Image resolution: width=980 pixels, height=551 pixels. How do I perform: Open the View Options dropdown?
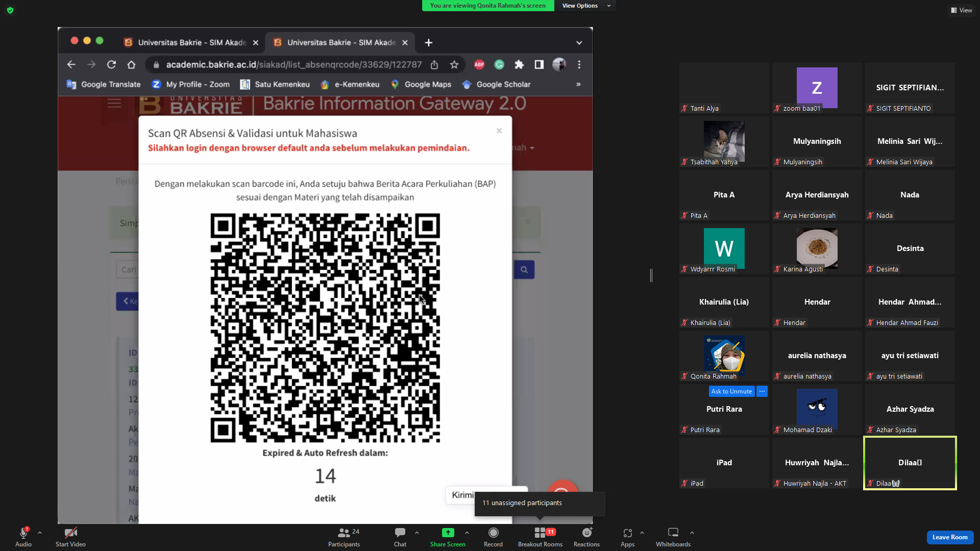point(585,6)
